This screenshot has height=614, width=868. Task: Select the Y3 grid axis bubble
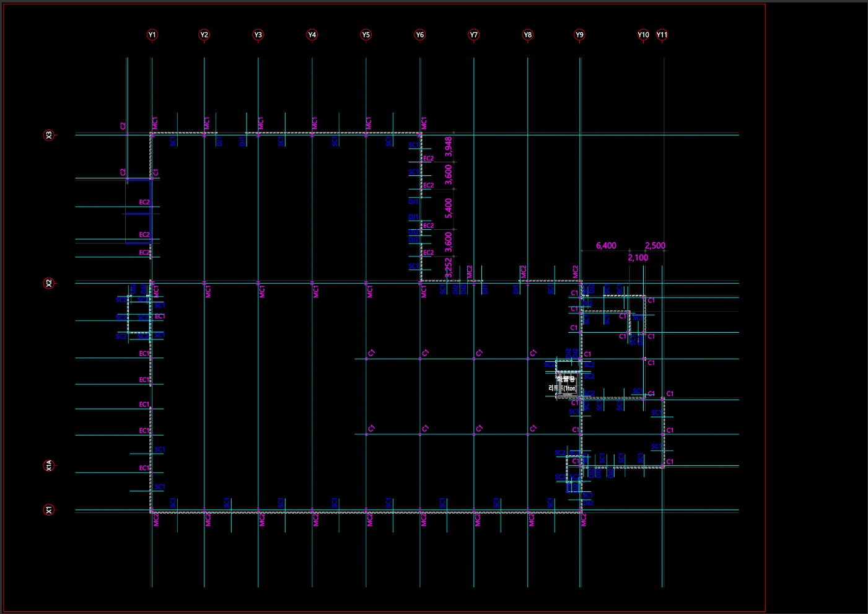point(258,35)
